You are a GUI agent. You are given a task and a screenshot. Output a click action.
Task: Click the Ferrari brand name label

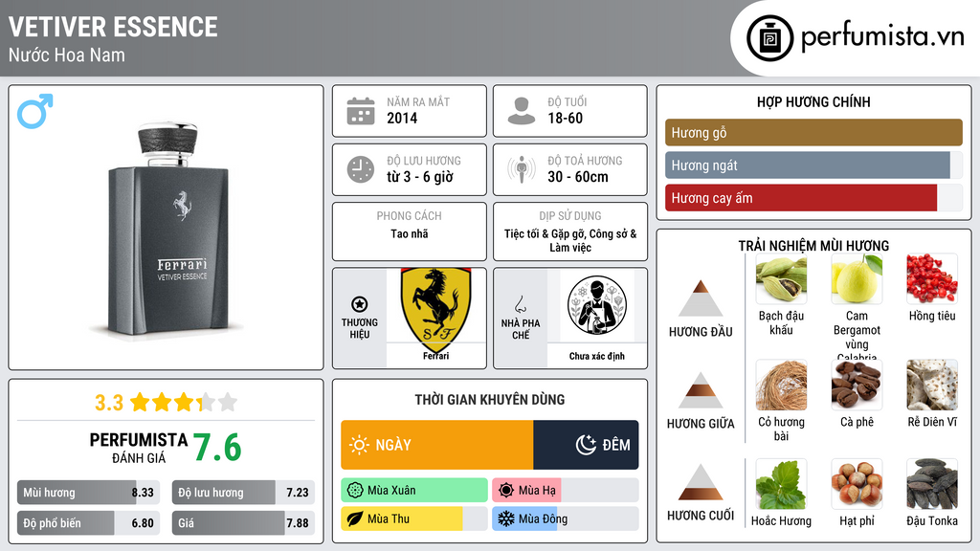point(435,356)
